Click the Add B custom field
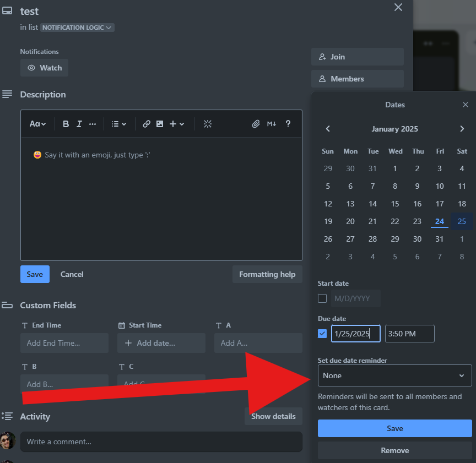Viewport: 476px width, 463px height. click(64, 384)
